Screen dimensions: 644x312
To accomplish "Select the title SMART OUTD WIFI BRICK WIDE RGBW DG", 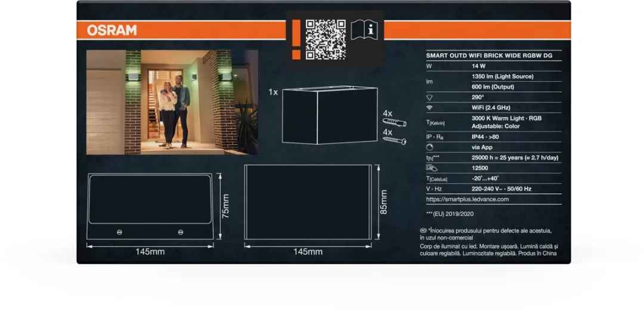I will tap(489, 55).
